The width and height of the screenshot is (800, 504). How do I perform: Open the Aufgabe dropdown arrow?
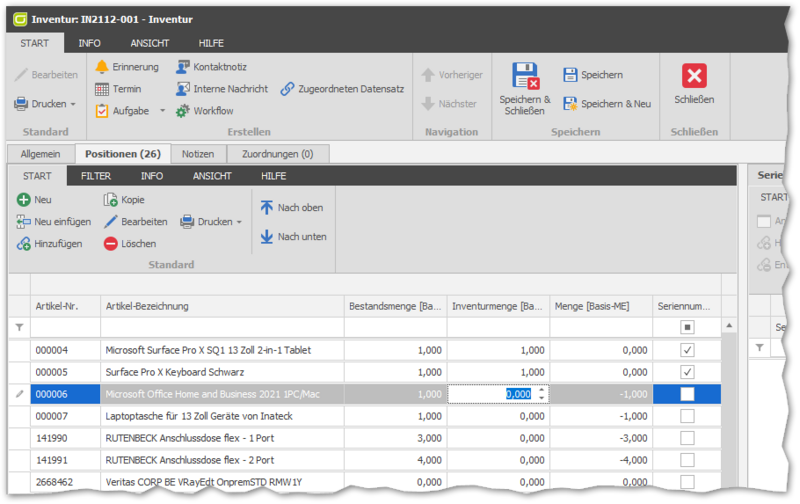pyautogui.click(x=163, y=111)
